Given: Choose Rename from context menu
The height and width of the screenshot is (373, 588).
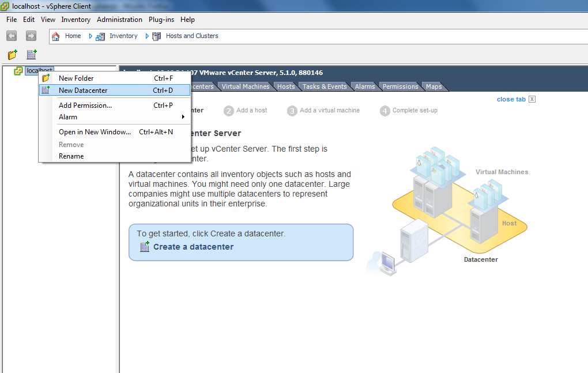Looking at the screenshot, I should (115, 156).
